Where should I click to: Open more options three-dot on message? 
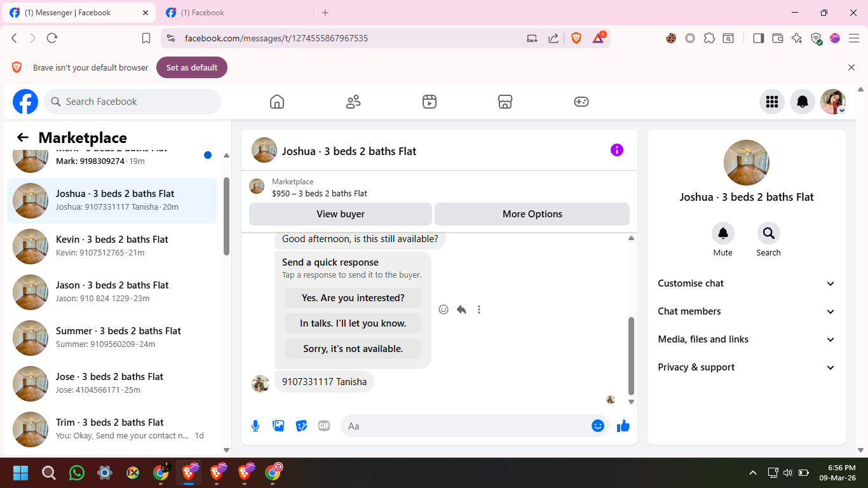(x=479, y=309)
